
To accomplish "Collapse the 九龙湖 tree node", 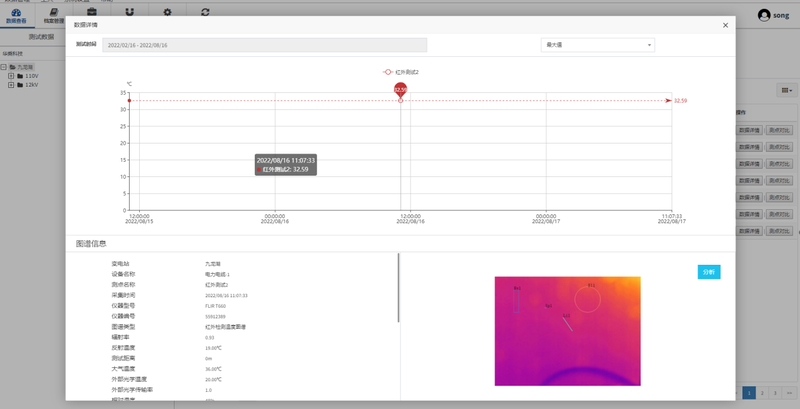I will 4,67.
